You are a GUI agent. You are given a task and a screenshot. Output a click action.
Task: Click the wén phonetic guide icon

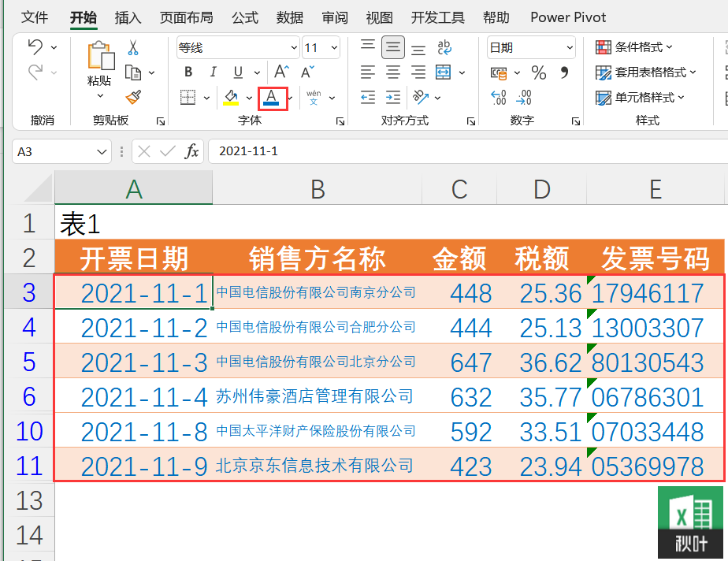[314, 97]
